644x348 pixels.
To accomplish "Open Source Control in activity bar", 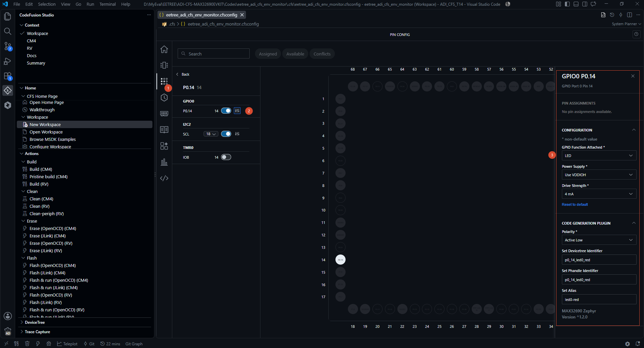I will [x=7, y=46].
